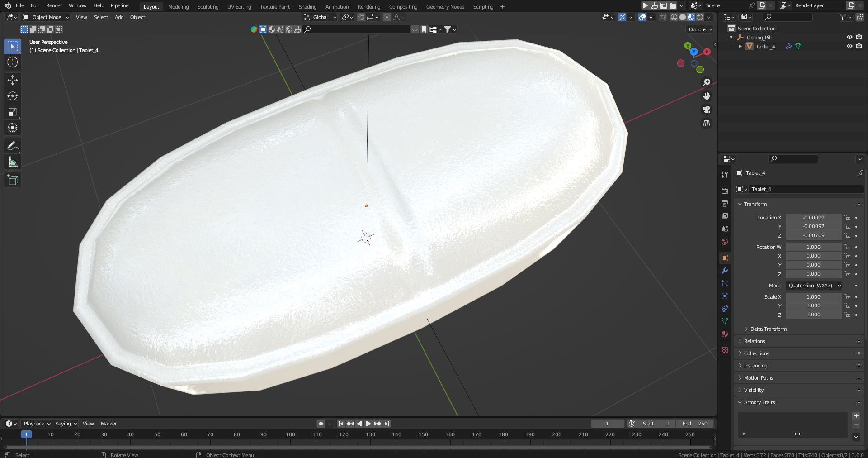Open the Scene properties tab
868x458 pixels.
coord(725,229)
